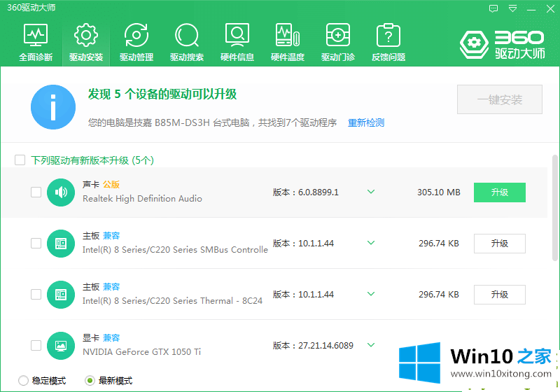
Task: Expand version dropdown for Thermal 8C24 driver
Action: [371, 294]
